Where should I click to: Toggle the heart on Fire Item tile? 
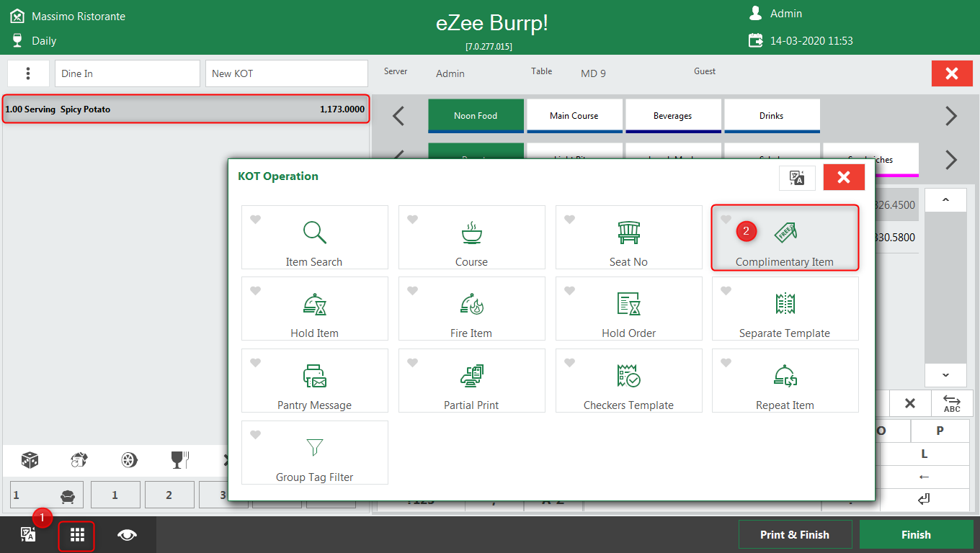(412, 291)
